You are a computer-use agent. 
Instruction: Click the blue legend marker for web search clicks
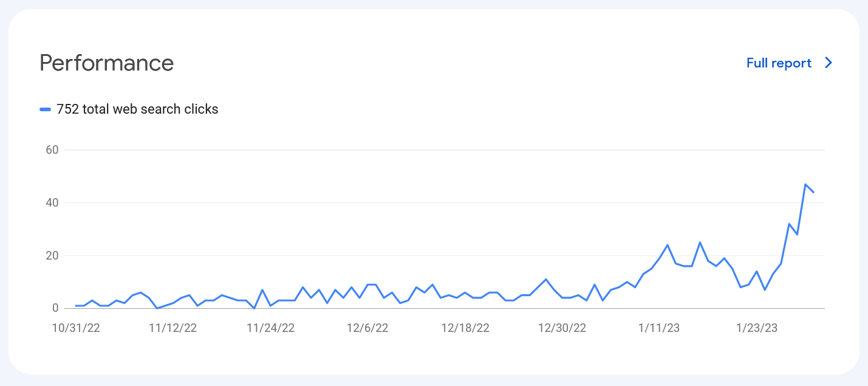45,109
